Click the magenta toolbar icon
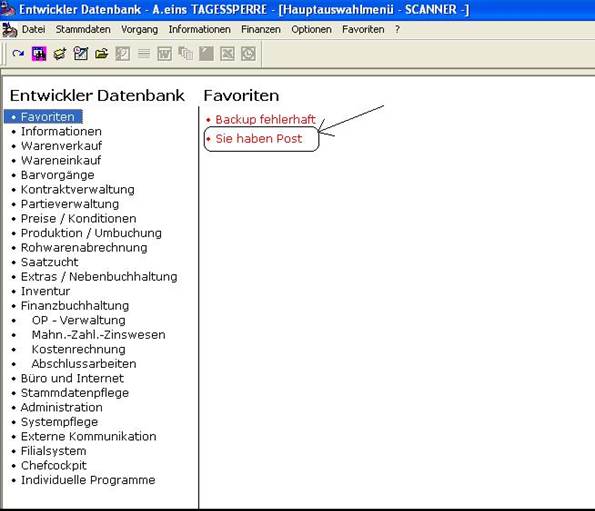This screenshot has height=511, width=595. point(39,54)
